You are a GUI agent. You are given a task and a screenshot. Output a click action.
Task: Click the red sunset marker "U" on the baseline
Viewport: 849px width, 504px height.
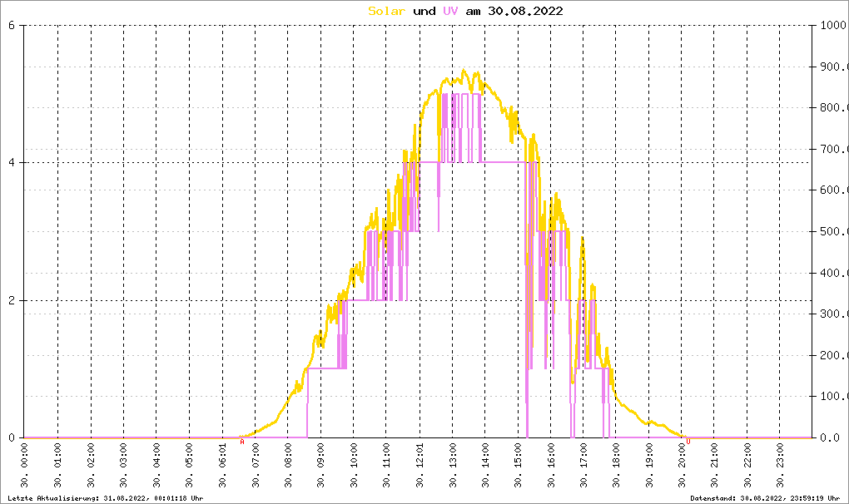coord(688,442)
